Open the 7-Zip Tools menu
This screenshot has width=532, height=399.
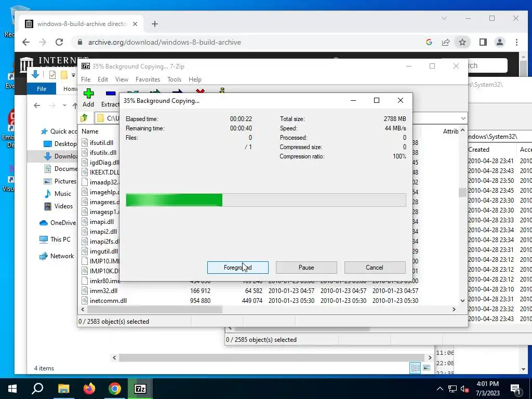(174, 79)
